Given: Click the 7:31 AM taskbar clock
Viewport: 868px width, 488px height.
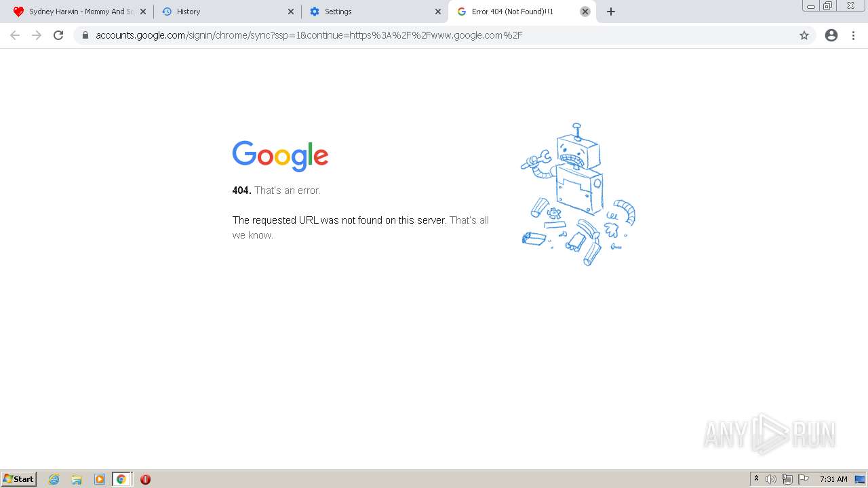Looking at the screenshot, I should pyautogui.click(x=833, y=479).
